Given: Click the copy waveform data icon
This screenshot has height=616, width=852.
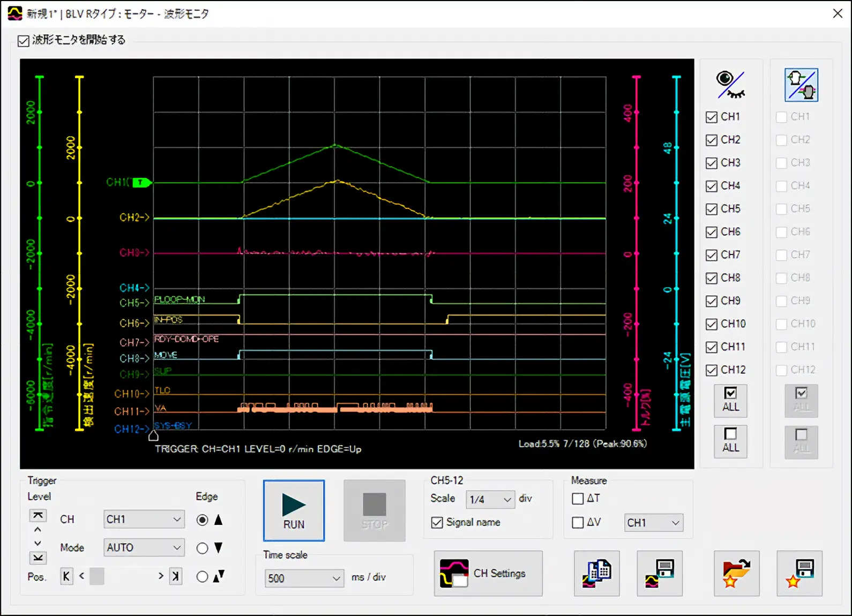Looking at the screenshot, I should (596, 573).
